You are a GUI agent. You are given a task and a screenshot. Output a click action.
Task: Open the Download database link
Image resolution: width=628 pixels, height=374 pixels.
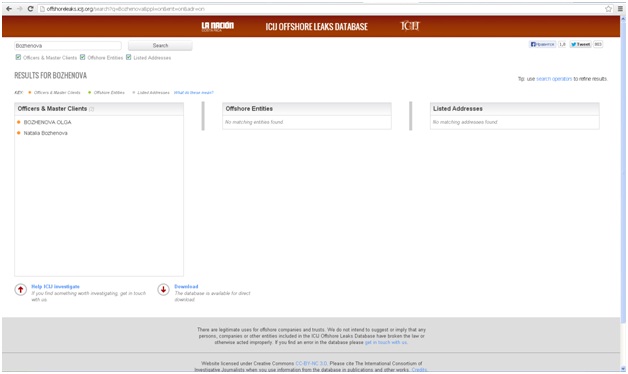pyautogui.click(x=186, y=287)
